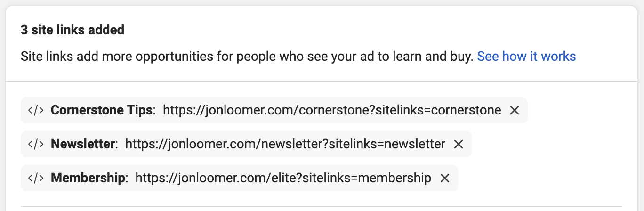Remove the Cornerstone Tips site link
This screenshot has height=211, width=644.
click(515, 110)
